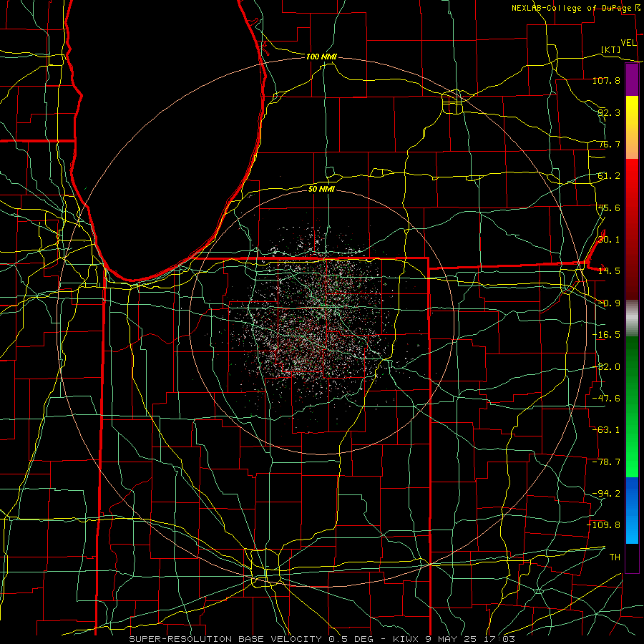644x644 pixels.
Task: Click the 45.6 scale value
Action: [x=609, y=208]
